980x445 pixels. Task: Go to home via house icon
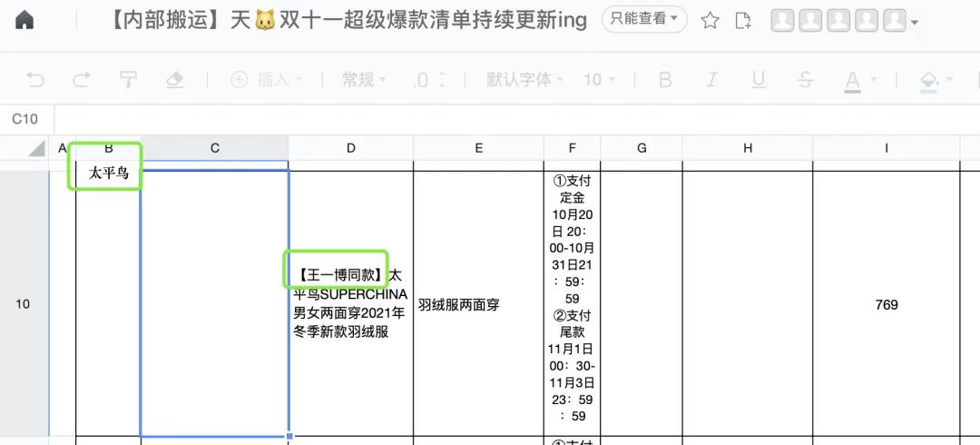[x=24, y=21]
